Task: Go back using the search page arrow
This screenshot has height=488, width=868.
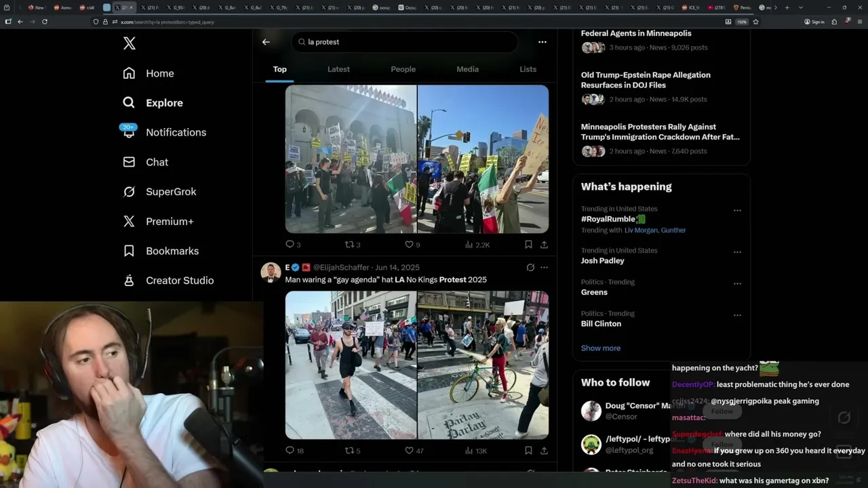Action: (266, 42)
